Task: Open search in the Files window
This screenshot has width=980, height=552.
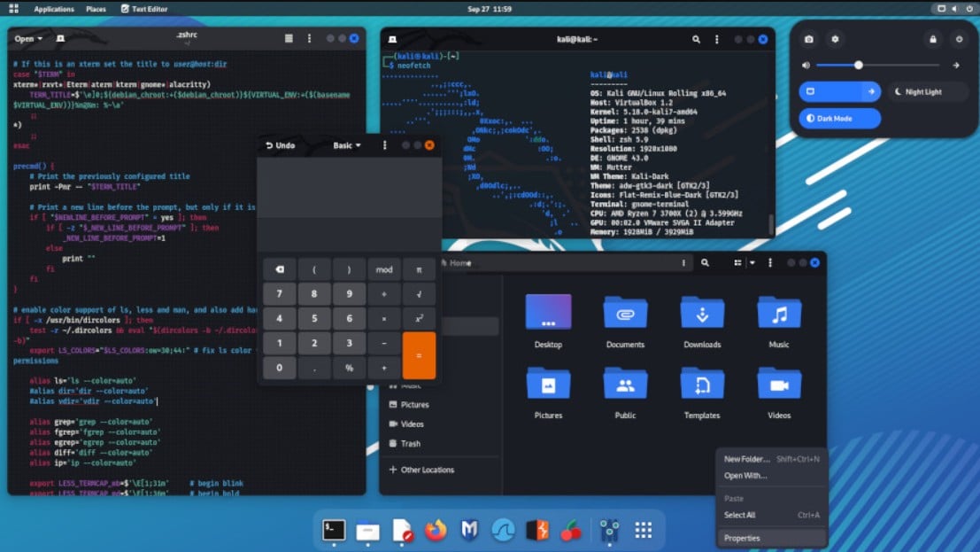Action: pyautogui.click(x=706, y=263)
